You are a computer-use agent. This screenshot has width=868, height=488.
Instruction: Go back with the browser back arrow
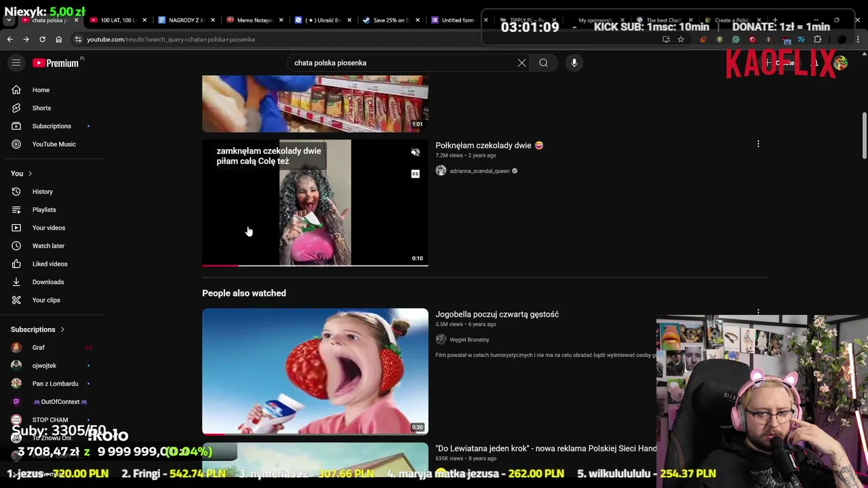pos(9,39)
